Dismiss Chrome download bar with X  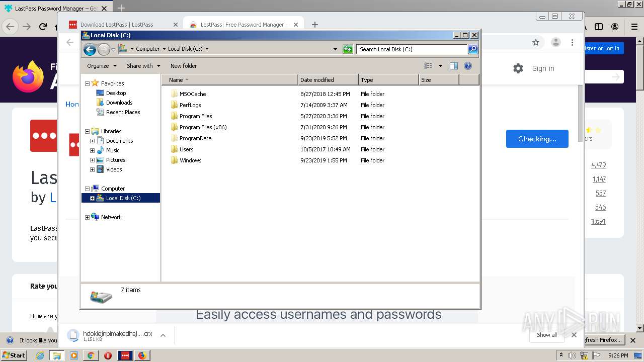[x=574, y=335]
